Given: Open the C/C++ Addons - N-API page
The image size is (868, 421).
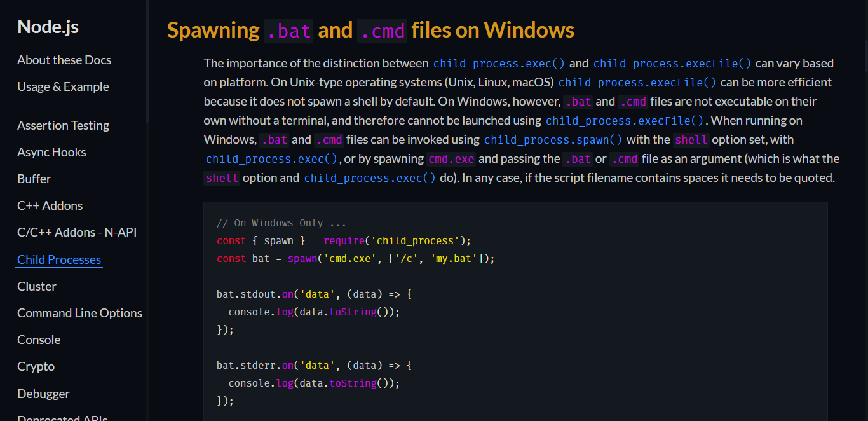Looking at the screenshot, I should pos(76,232).
